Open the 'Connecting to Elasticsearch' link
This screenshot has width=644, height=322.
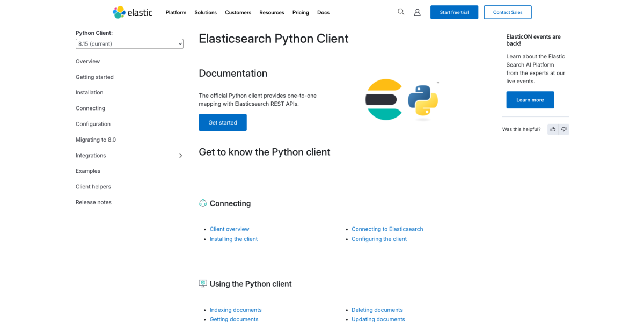tap(387, 229)
